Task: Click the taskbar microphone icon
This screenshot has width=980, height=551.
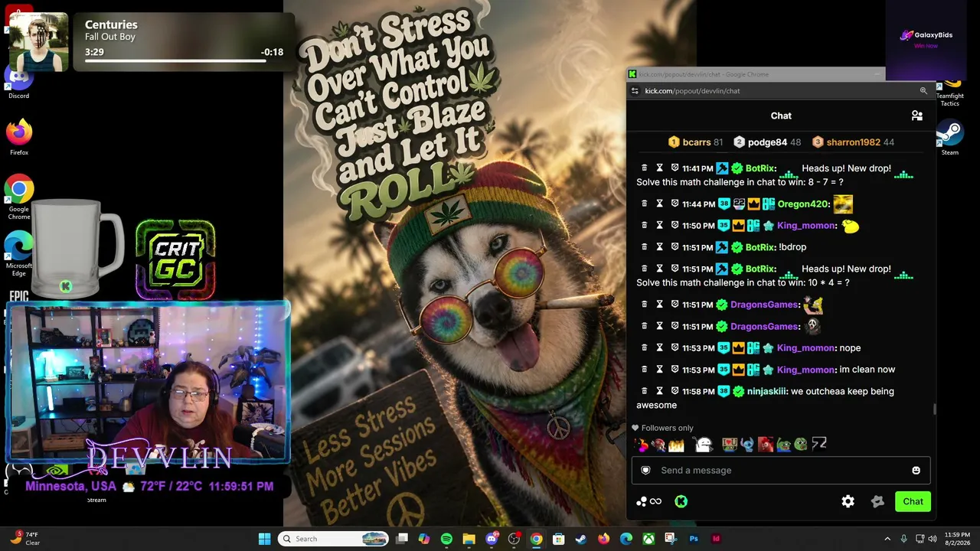Action: (x=904, y=539)
